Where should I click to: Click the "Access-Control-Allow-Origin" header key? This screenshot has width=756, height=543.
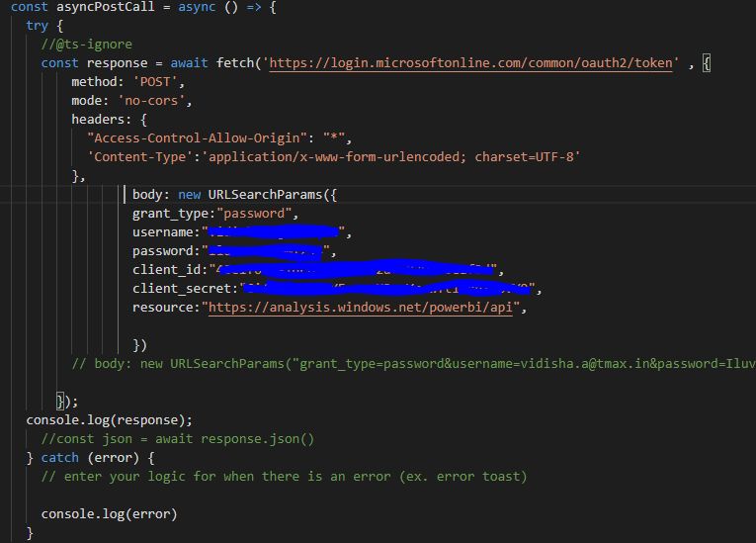coord(198,138)
